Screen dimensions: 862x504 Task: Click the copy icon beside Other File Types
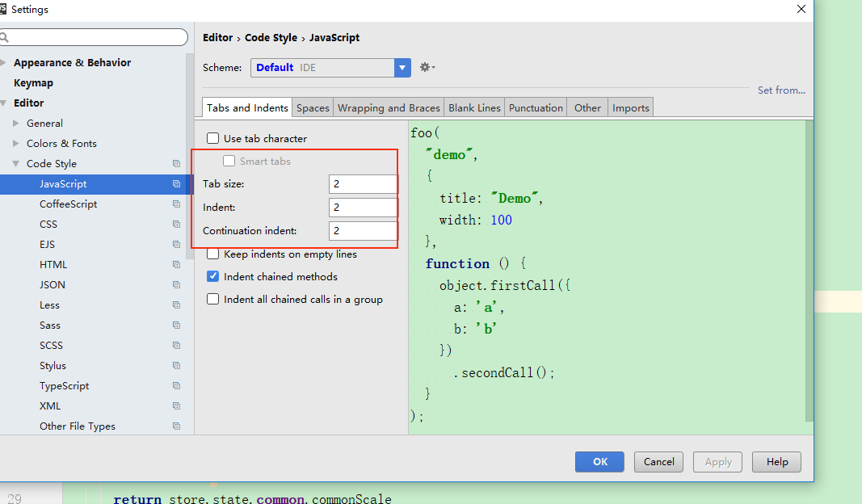[x=176, y=426]
